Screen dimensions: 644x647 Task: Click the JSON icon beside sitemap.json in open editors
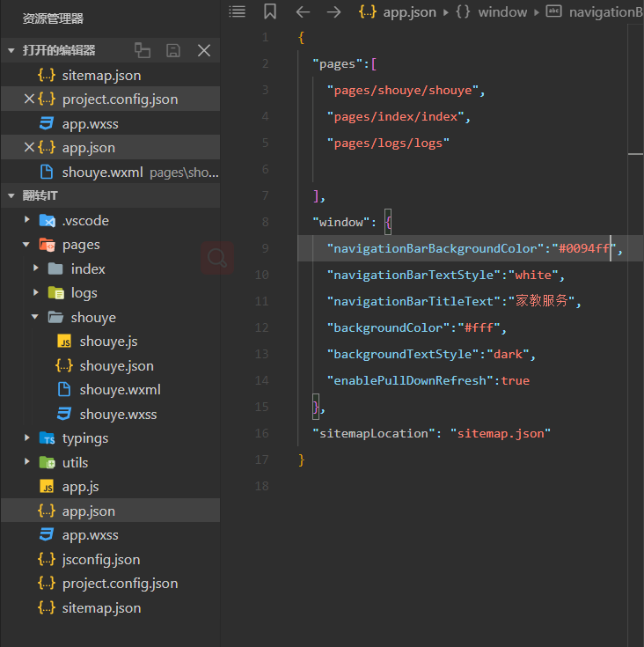click(47, 75)
